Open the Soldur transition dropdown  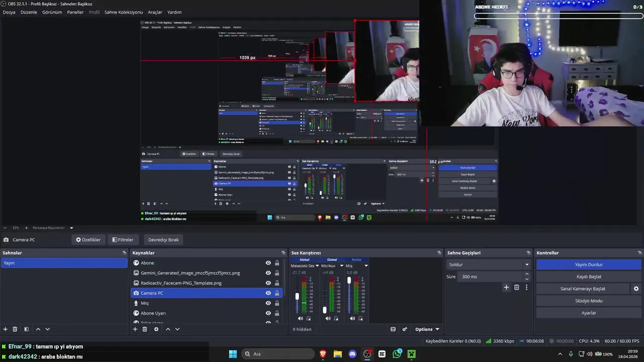(x=489, y=264)
